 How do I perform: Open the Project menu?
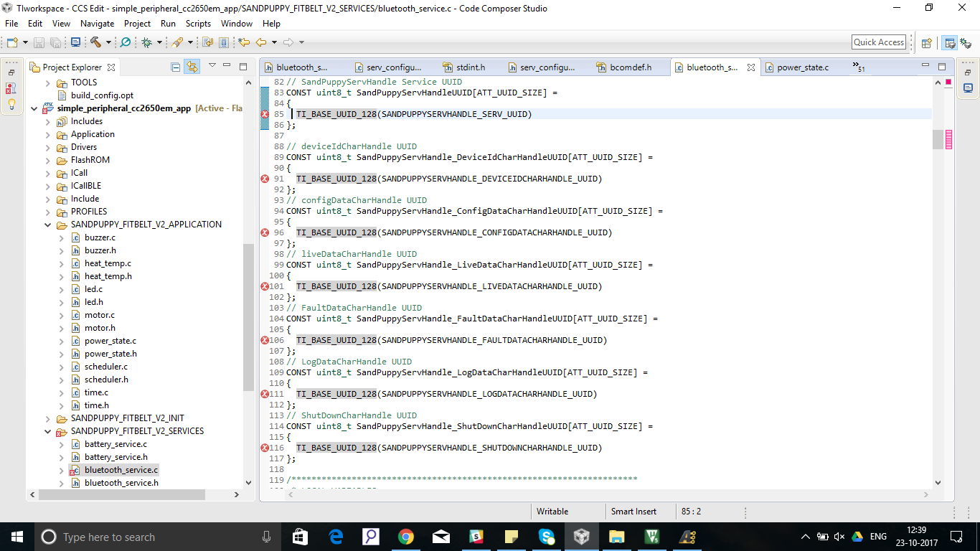coord(137,24)
